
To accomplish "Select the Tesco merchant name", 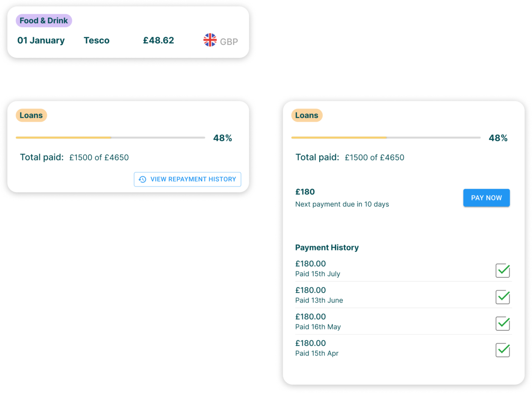I will click(96, 41).
